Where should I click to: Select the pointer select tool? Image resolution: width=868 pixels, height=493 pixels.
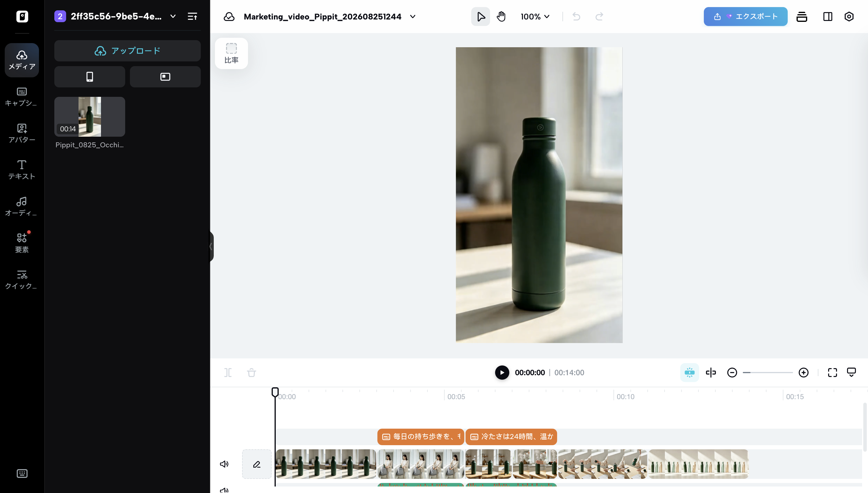coord(480,17)
